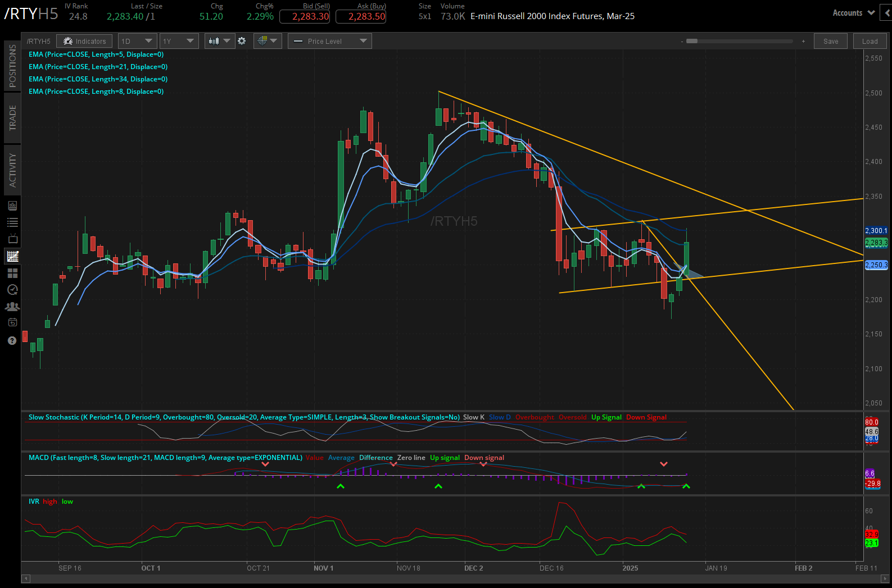The image size is (892, 588).
Task: Open chart settings gear icon
Action: click(242, 41)
